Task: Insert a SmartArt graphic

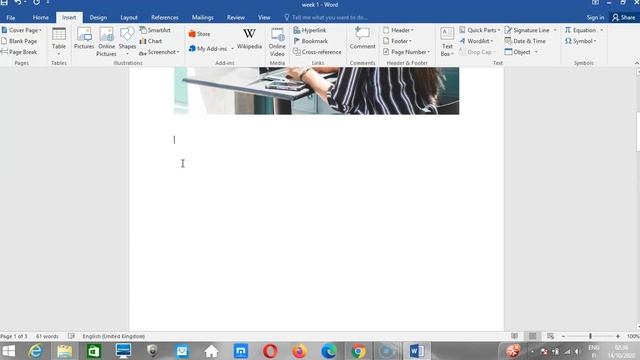Action: point(155,30)
